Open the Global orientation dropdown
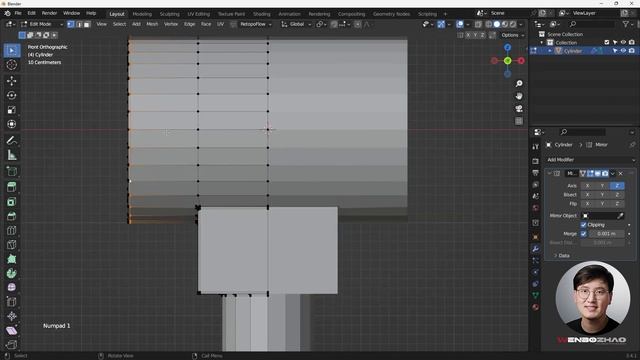This screenshot has width=640, height=360. [296, 24]
